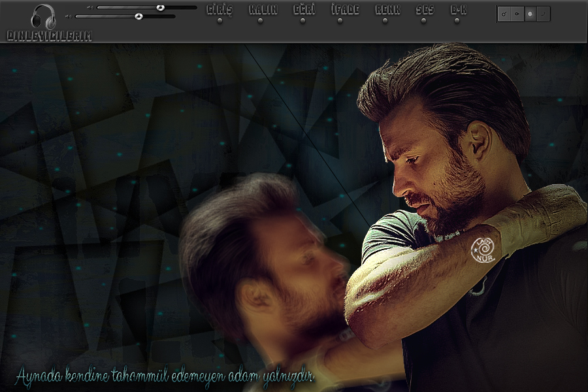Click the quote text starting with Aynada

pos(165,376)
